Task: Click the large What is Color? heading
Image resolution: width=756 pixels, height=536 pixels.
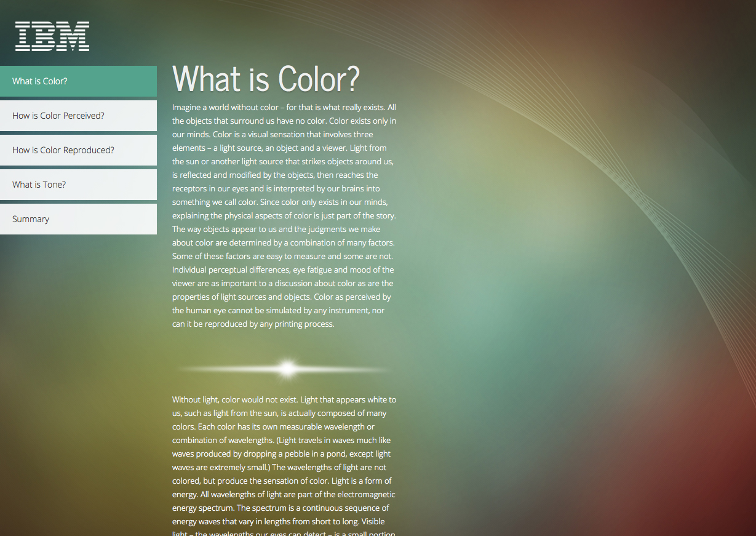Action: [266, 79]
